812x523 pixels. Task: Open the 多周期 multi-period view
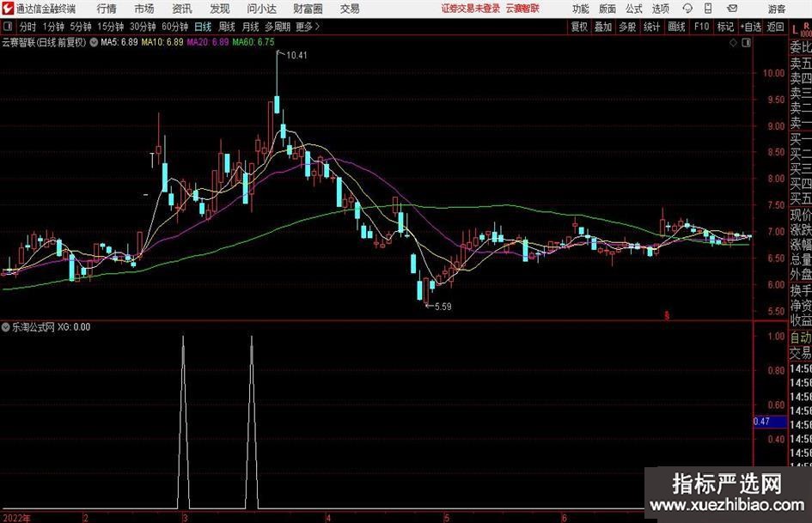pos(278,27)
